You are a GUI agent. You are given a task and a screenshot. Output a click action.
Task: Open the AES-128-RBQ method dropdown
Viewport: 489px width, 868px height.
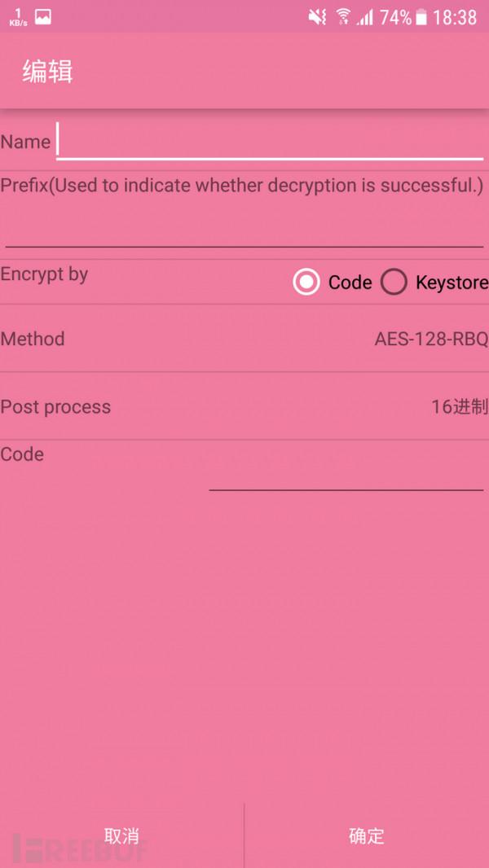click(x=430, y=339)
